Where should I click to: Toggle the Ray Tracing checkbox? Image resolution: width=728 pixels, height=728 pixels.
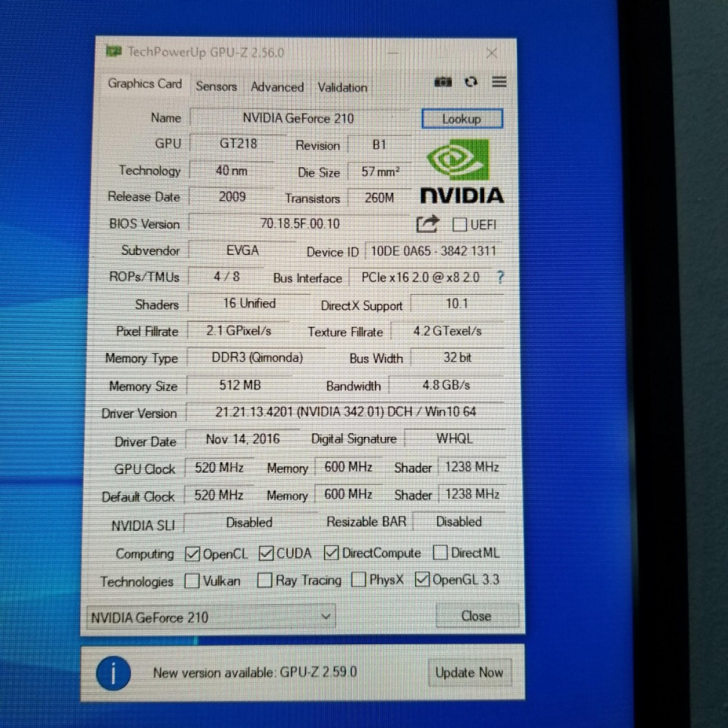coord(265,581)
